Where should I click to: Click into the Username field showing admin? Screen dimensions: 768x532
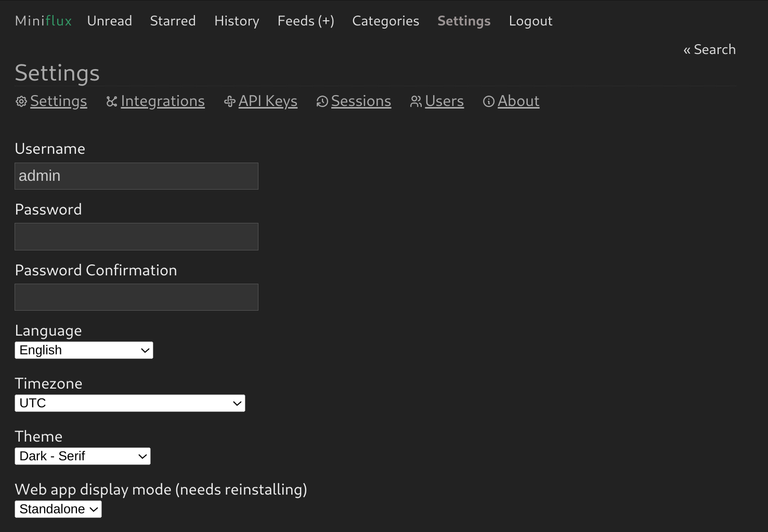(136, 176)
